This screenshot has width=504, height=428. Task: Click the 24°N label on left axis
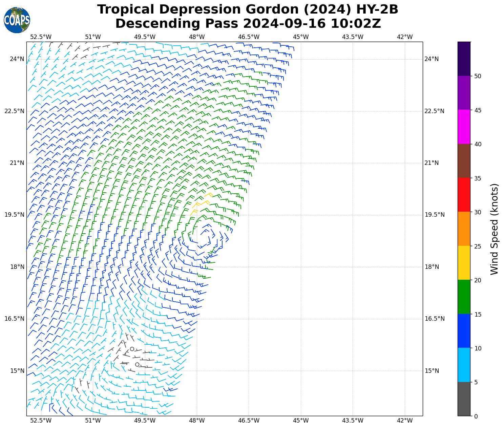point(17,59)
